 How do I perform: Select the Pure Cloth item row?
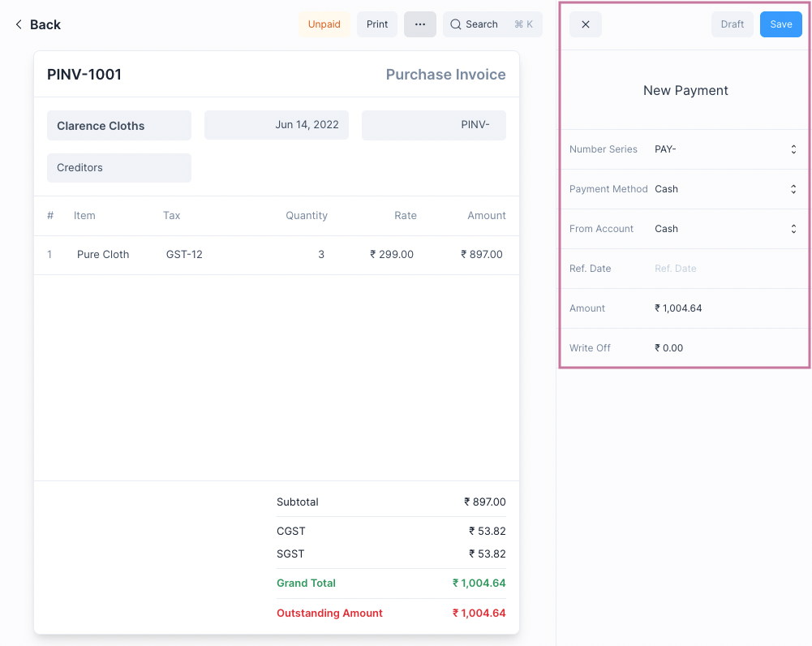(103, 255)
